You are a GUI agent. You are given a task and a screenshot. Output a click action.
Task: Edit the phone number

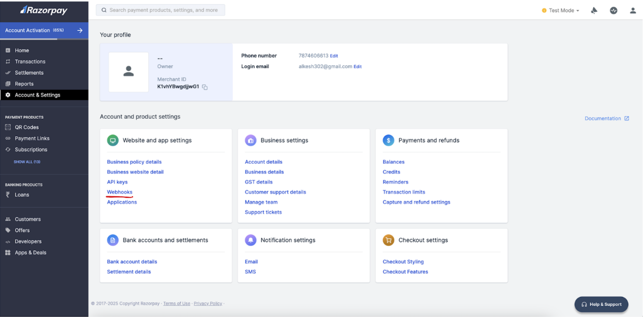pyautogui.click(x=334, y=56)
